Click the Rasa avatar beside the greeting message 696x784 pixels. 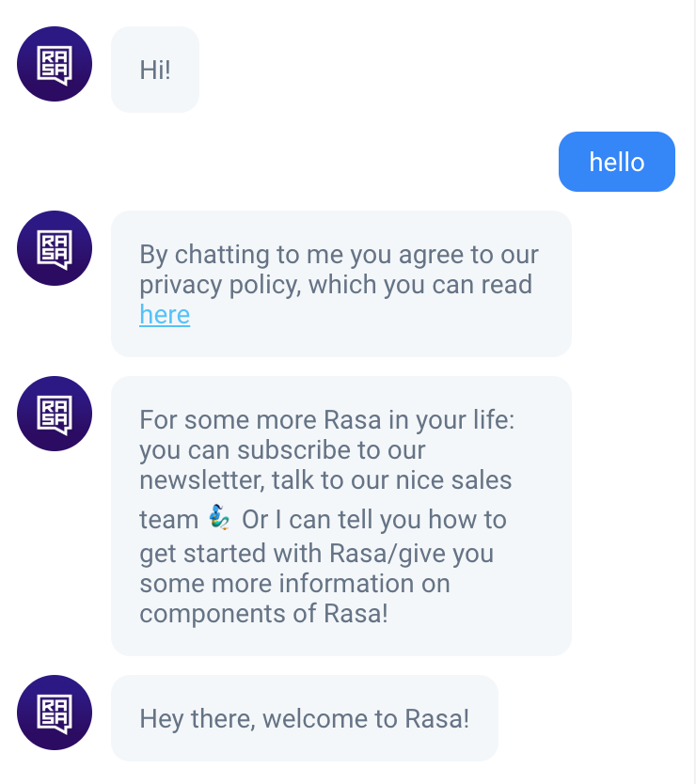click(54, 64)
